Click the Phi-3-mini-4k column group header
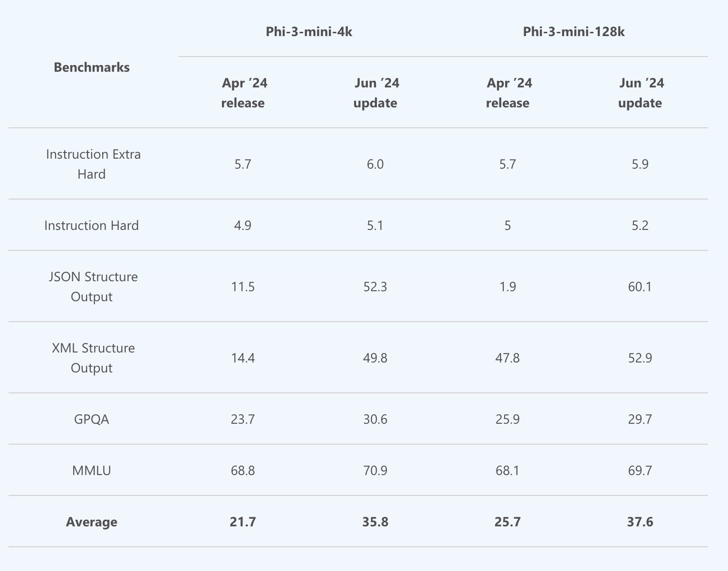The height and width of the screenshot is (571, 728). (309, 32)
